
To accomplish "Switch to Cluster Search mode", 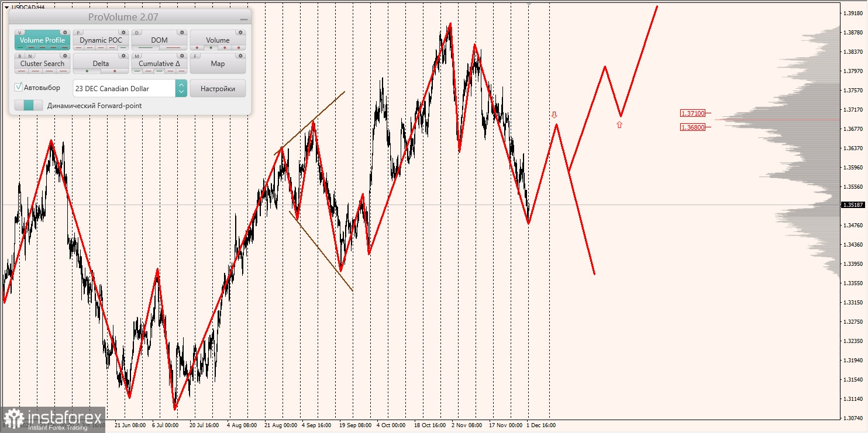I will (43, 63).
